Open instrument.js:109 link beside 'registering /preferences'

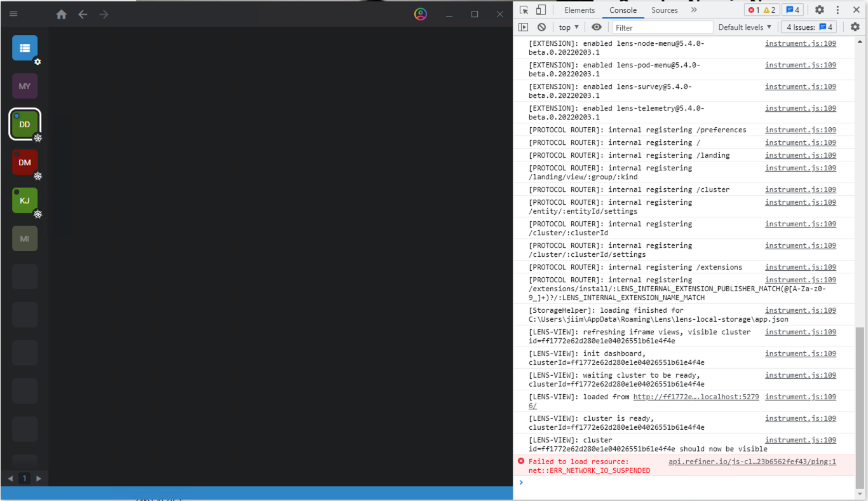click(801, 130)
